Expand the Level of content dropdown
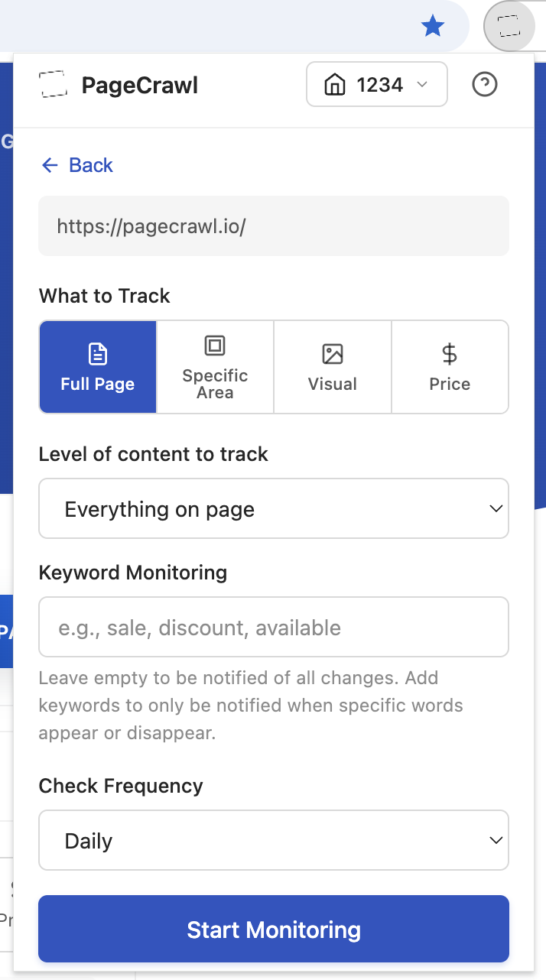This screenshot has width=546, height=980. click(x=273, y=508)
